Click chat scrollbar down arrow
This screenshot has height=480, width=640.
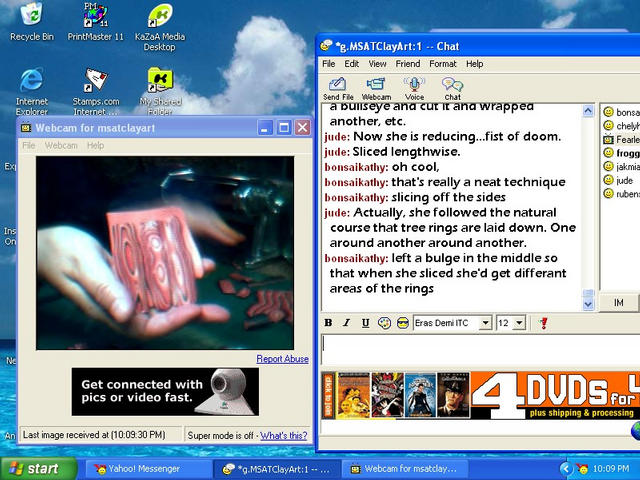[588, 304]
